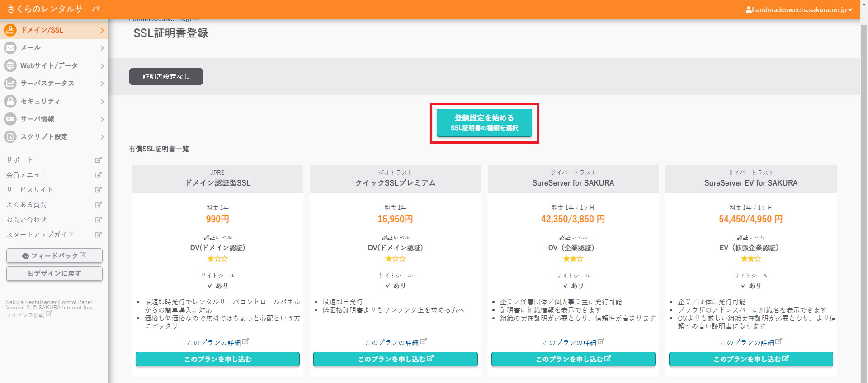Click the 15,950円 price text
The image size is (868, 383).
pos(396,219)
